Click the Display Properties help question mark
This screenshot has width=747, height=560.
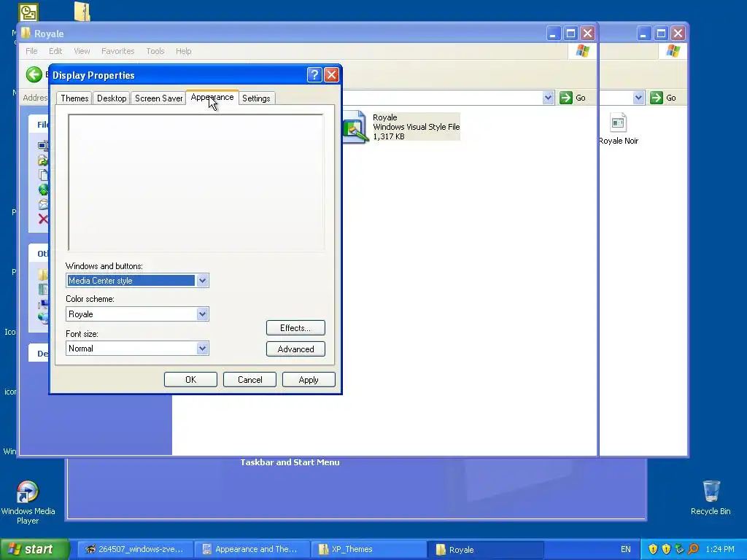click(314, 75)
